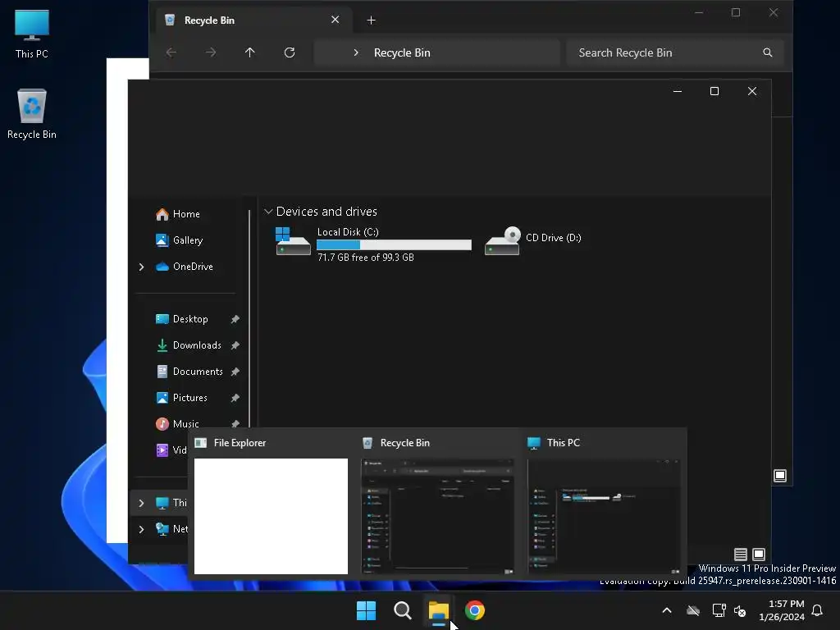840x630 pixels.
Task: Focus the Search Recycle Bin field
Action: point(675,52)
